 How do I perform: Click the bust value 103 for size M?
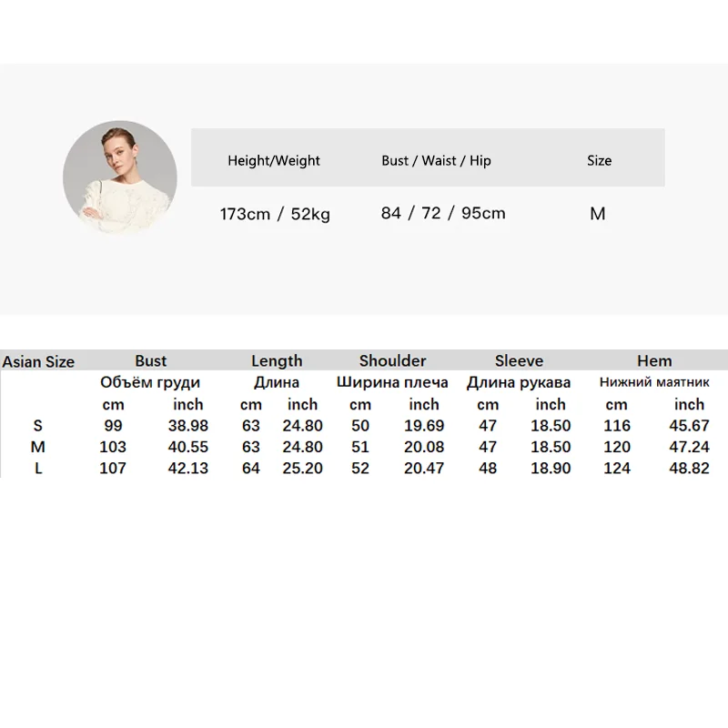tap(113, 447)
